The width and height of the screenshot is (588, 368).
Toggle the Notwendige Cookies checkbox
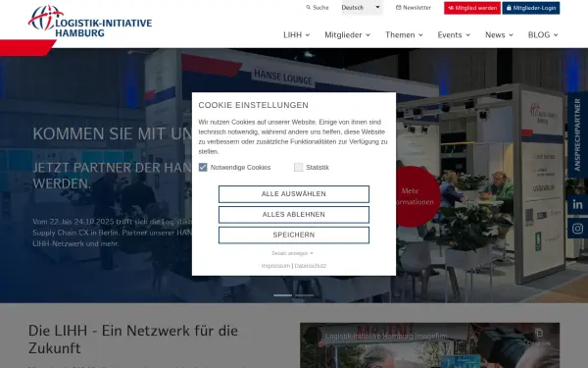pos(203,167)
